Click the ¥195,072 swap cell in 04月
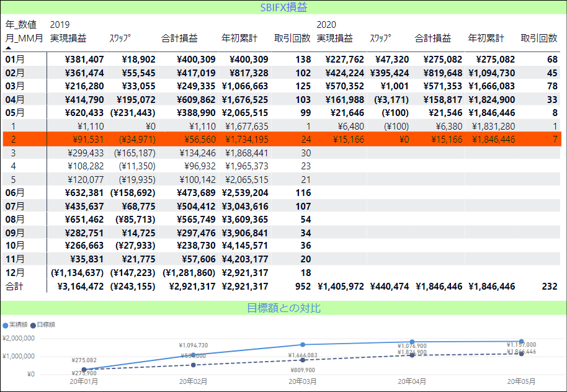This screenshot has height=392, width=567. pyautogui.click(x=136, y=99)
